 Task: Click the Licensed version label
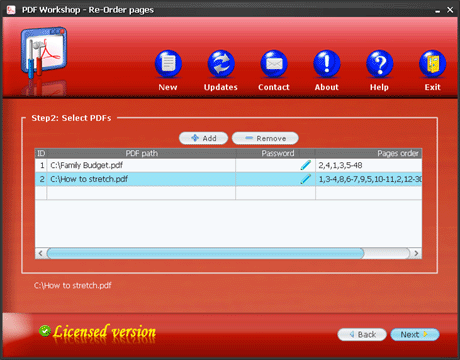[105, 332]
